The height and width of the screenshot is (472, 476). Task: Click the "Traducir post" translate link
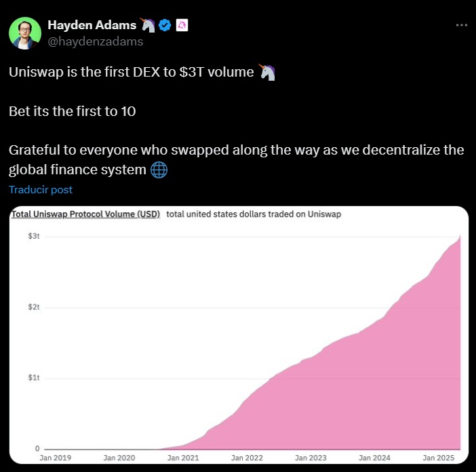41,190
